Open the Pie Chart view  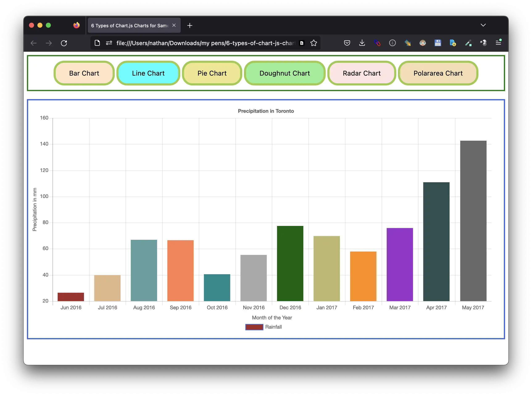[212, 73]
